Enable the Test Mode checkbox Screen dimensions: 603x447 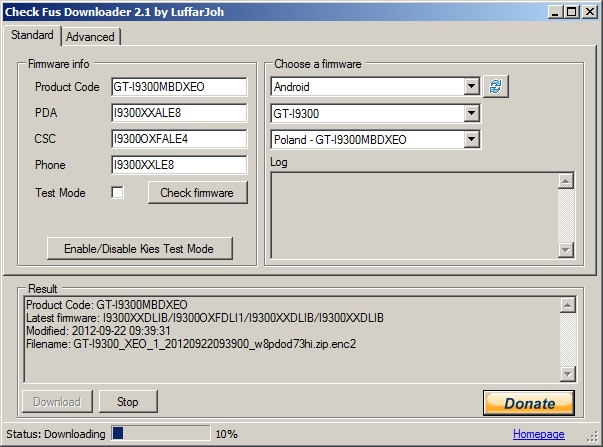(x=117, y=192)
